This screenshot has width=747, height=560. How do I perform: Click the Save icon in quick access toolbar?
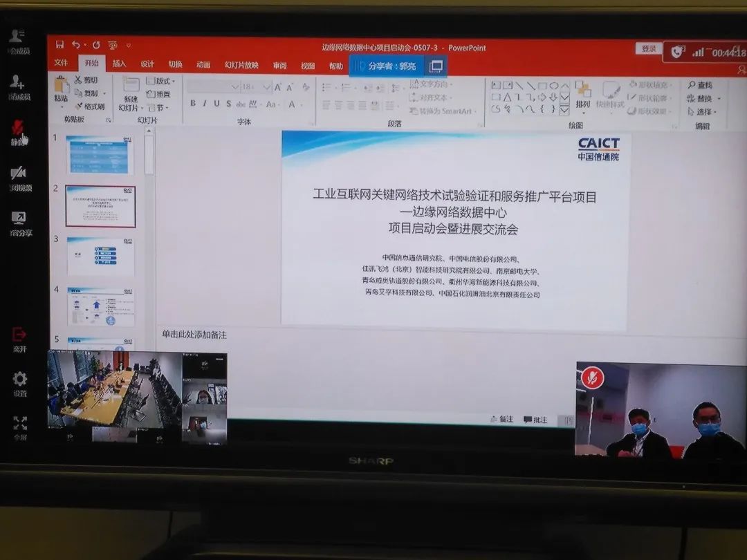(59, 45)
